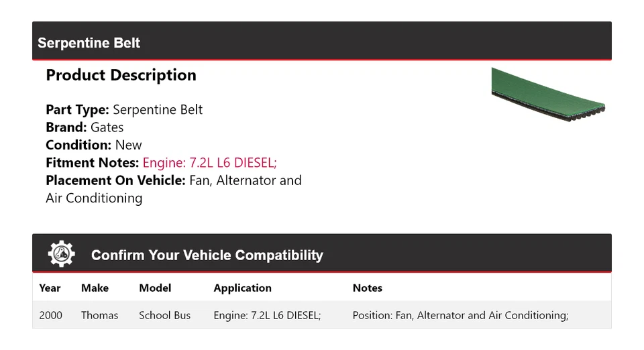Viewport: 644px width, 350px height.
Task: Click the Serpentine Belt header bar
Action: [x=322, y=42]
